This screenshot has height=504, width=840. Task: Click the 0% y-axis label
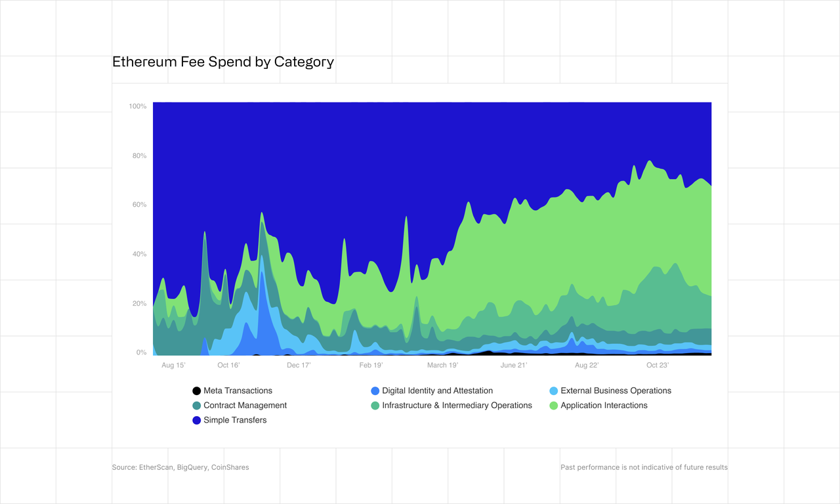click(141, 353)
